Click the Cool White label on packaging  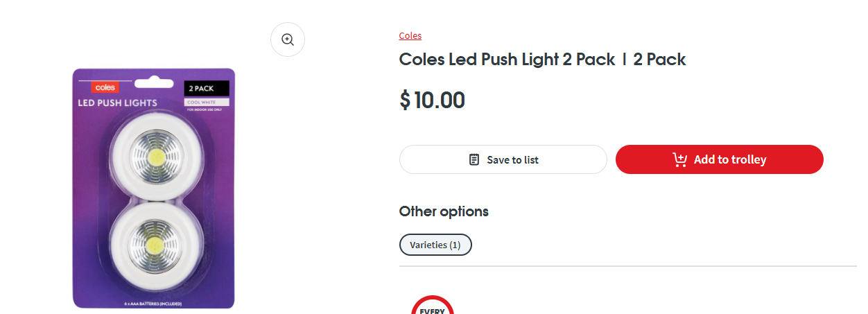pos(207,103)
